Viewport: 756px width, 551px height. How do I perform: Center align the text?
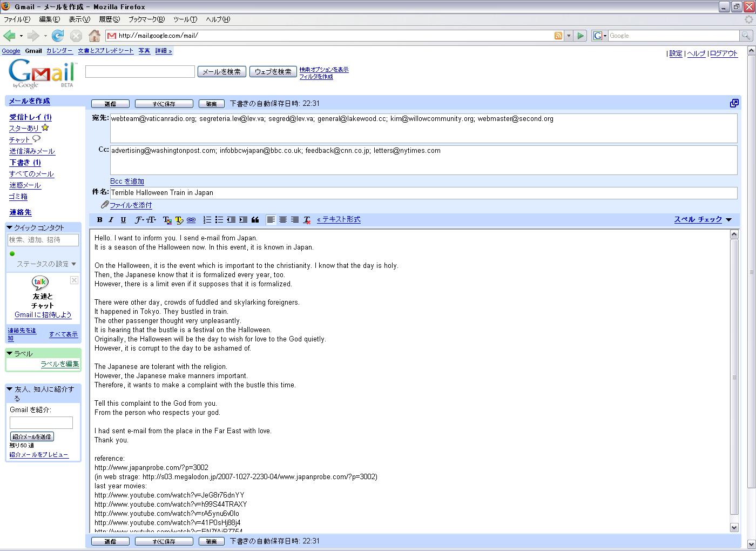pos(283,220)
